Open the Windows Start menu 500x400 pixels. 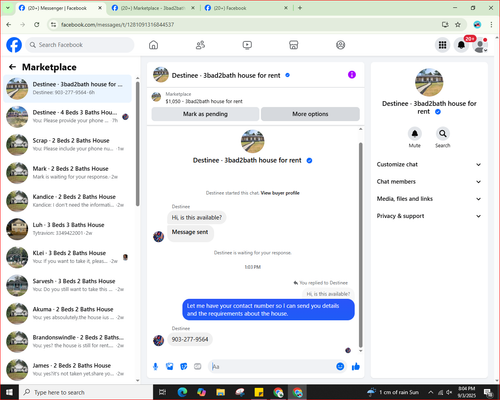coord(9,392)
